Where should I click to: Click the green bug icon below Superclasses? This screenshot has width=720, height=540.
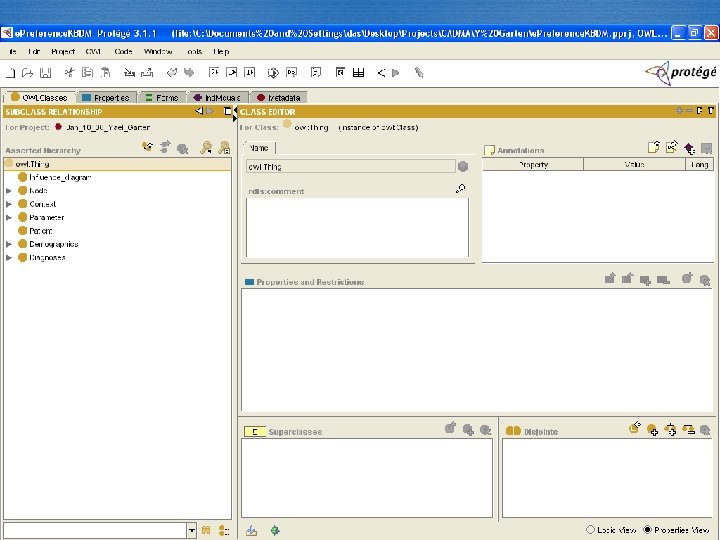[275, 530]
